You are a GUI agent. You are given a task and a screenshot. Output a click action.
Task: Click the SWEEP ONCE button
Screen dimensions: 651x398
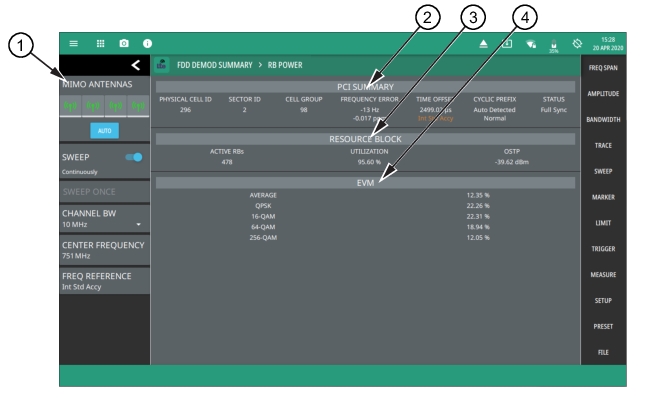(x=105, y=192)
